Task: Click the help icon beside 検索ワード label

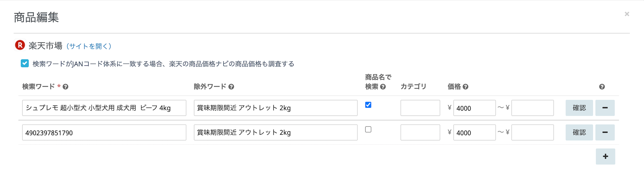Action: click(66, 87)
